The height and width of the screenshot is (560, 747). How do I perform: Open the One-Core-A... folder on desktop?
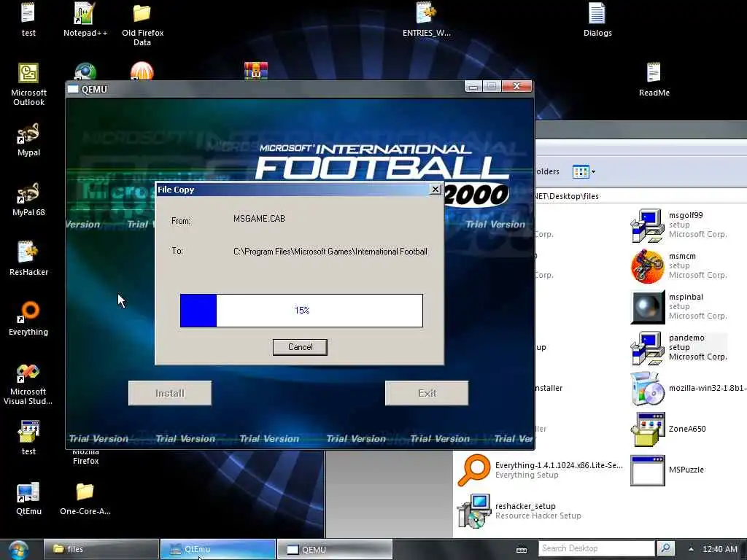85,499
